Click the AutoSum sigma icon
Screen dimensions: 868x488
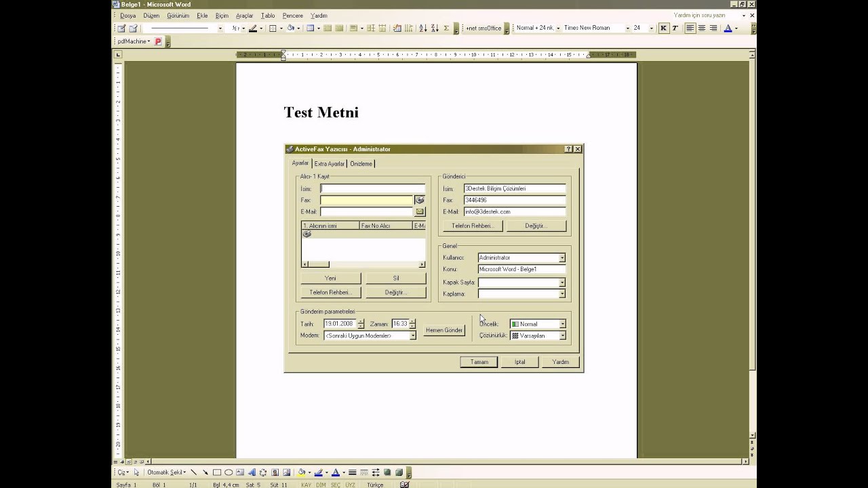[446, 28]
